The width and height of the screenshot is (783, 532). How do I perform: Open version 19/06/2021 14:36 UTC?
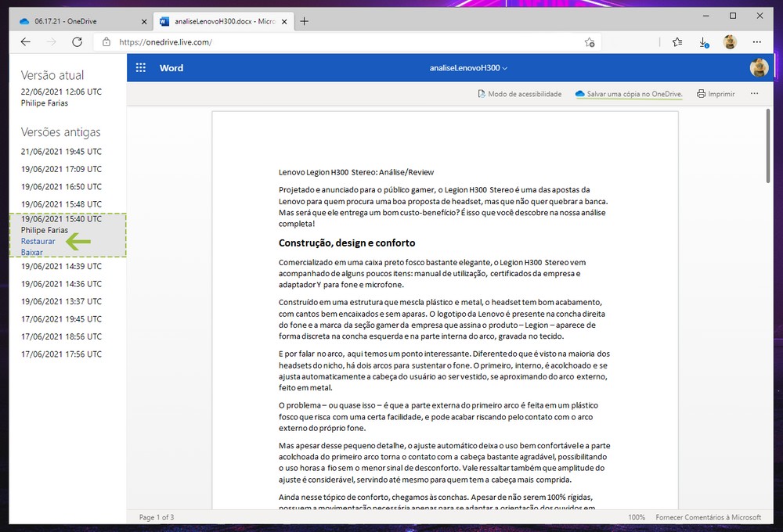pos(61,283)
